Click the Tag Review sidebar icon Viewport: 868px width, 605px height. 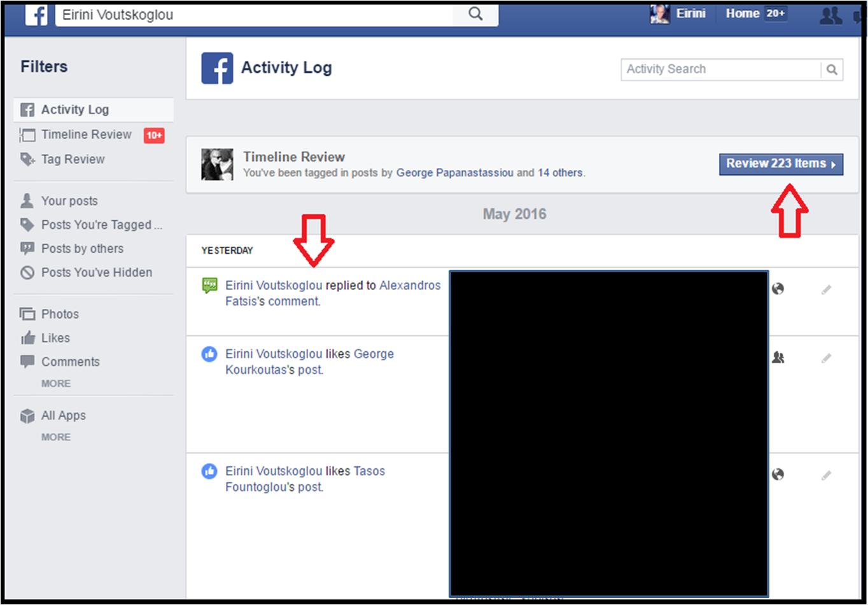27,159
